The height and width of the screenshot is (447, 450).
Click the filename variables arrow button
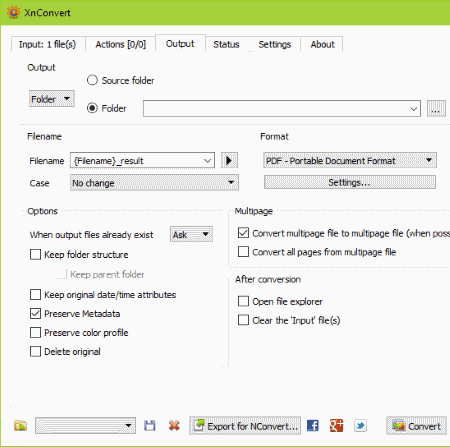[x=229, y=161]
